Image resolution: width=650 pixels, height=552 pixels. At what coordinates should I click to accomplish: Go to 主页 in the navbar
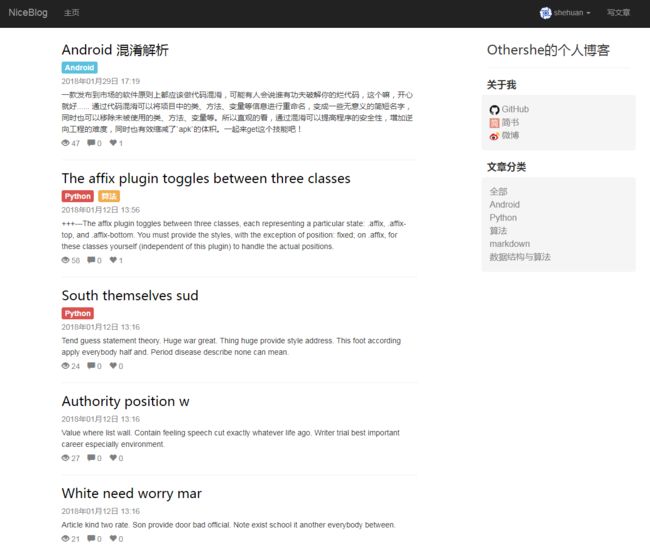71,13
